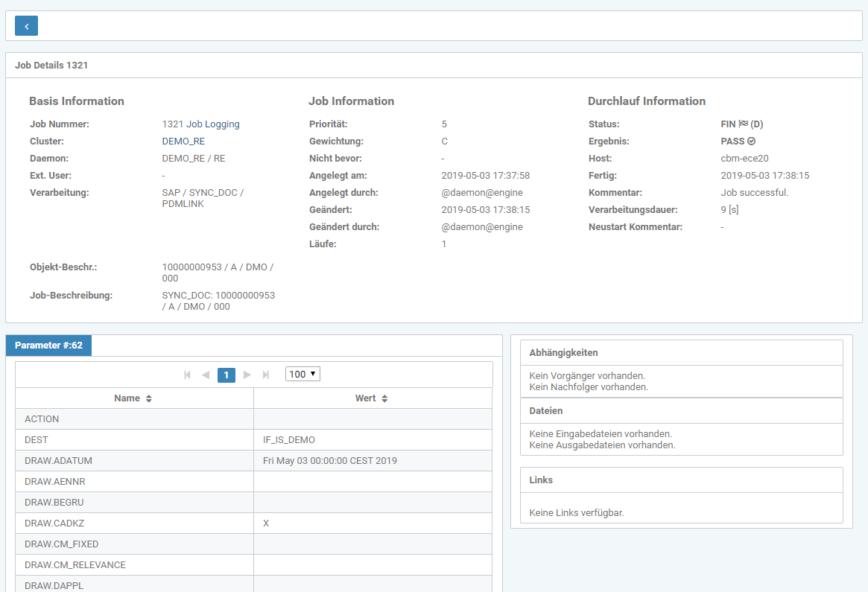The image size is (868, 592).
Task: Open the Job Logging link
Action: 213,124
